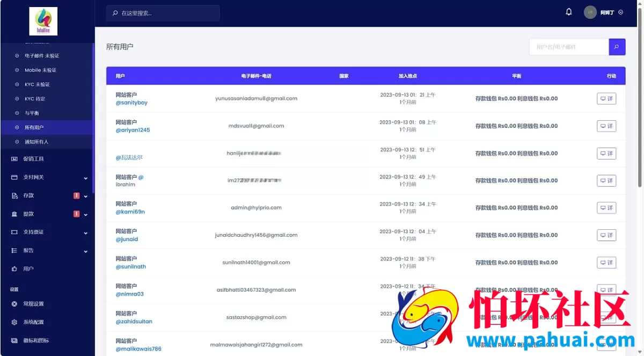Open 通知所有人 menu item
The image size is (644, 356).
click(x=36, y=142)
